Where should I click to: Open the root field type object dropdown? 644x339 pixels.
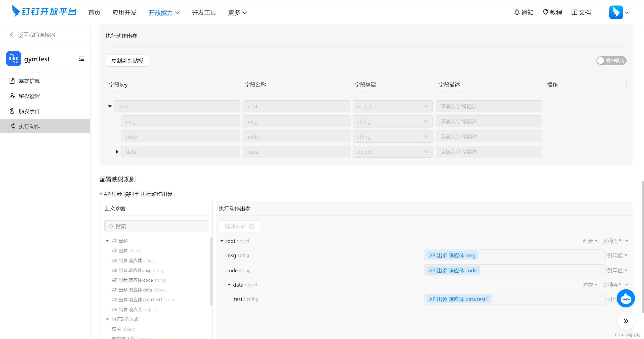393,106
